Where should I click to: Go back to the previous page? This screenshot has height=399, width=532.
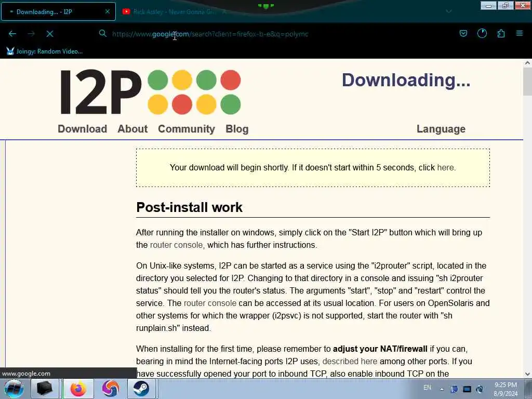(x=12, y=34)
